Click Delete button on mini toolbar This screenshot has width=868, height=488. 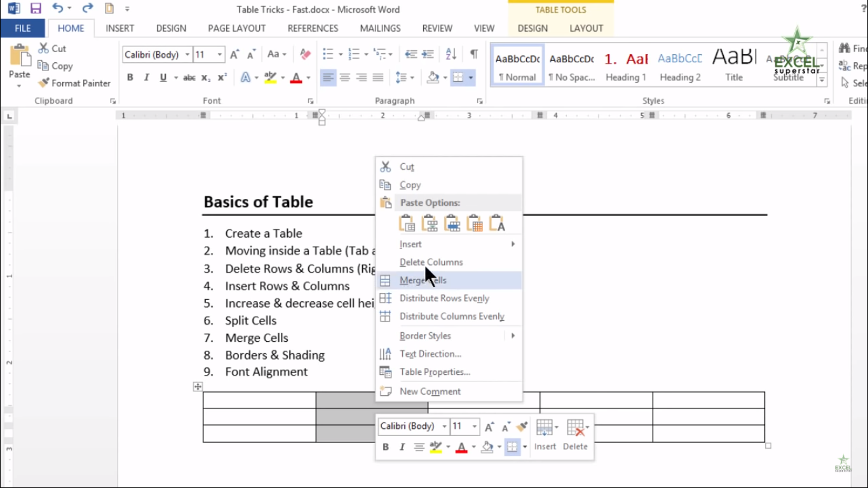tap(576, 435)
